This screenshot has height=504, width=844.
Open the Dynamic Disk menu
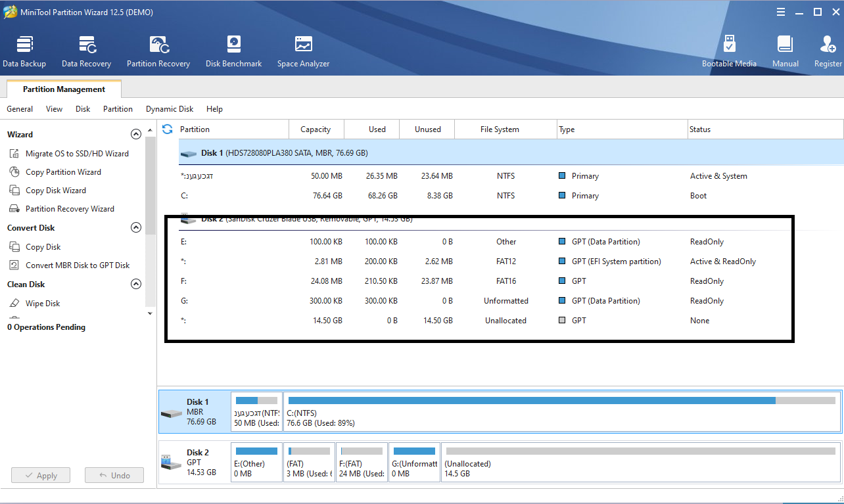170,109
